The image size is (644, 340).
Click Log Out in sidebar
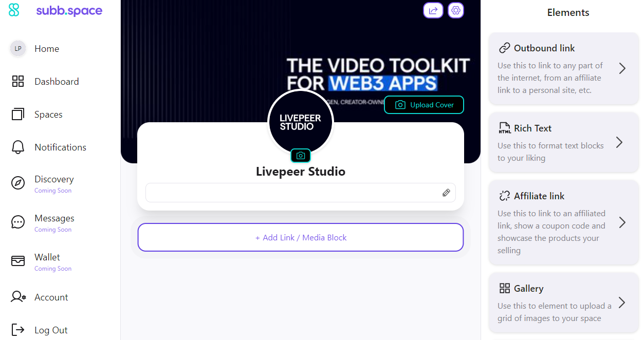coord(51,330)
